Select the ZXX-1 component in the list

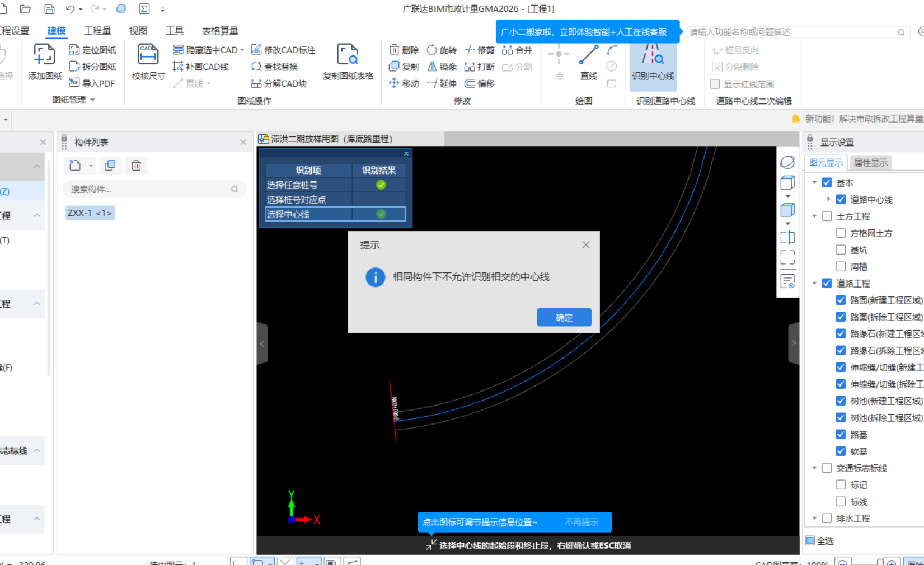pyautogui.click(x=90, y=213)
